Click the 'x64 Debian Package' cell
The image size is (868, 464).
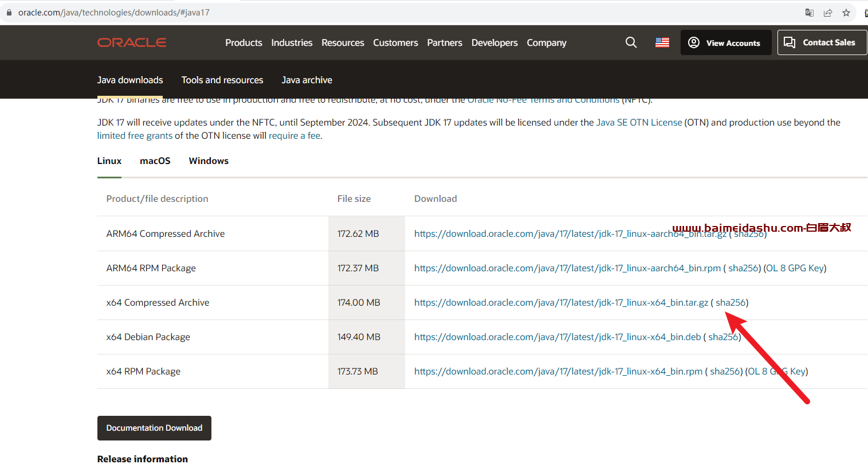pos(148,337)
